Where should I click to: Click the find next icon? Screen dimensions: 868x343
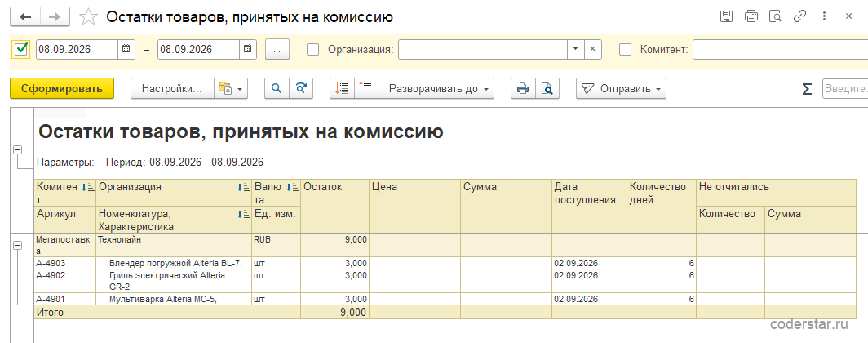click(301, 88)
